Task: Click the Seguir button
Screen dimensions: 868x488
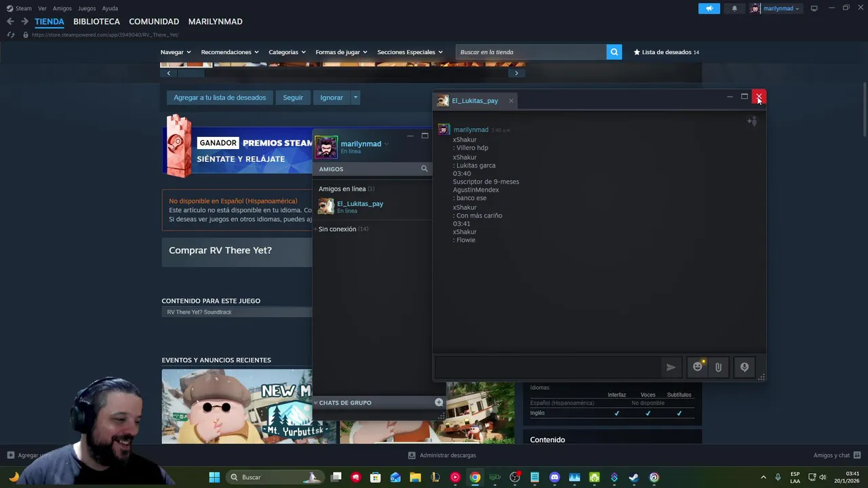Action: 293,98
